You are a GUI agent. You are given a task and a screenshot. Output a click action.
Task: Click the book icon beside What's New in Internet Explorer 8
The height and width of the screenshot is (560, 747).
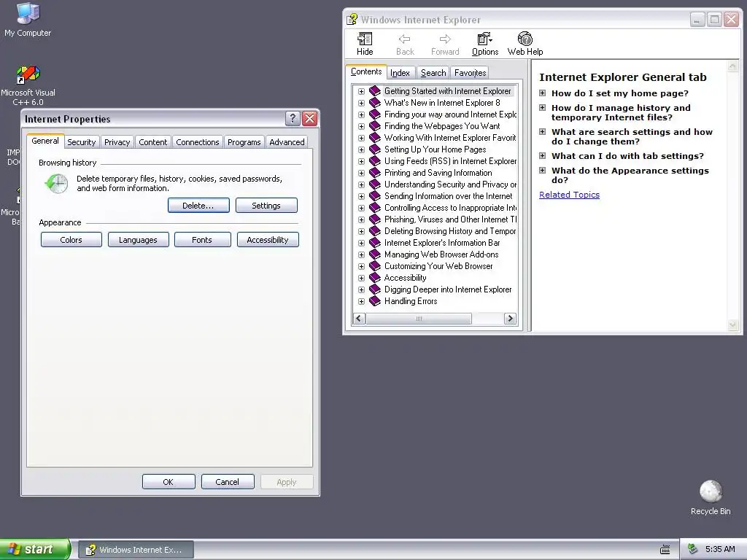tap(375, 102)
